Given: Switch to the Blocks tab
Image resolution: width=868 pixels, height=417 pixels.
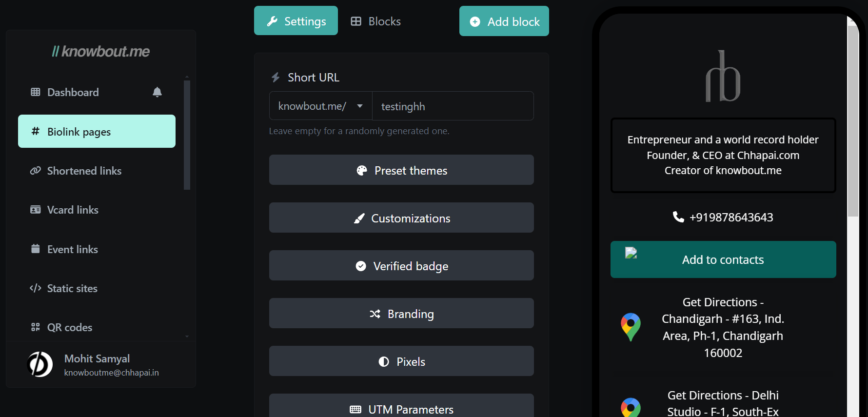Looking at the screenshot, I should pos(376,21).
